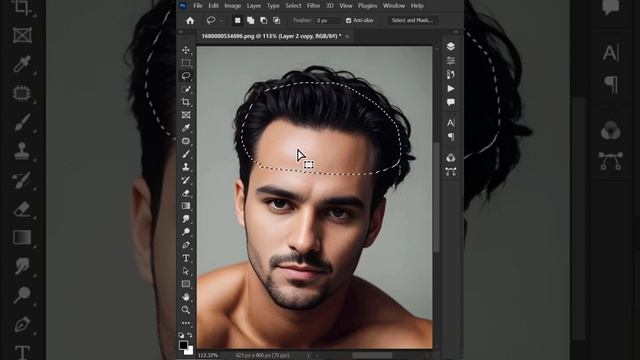The width and height of the screenshot is (640, 360).
Task: Click the Select and Mask button
Action: (412, 20)
